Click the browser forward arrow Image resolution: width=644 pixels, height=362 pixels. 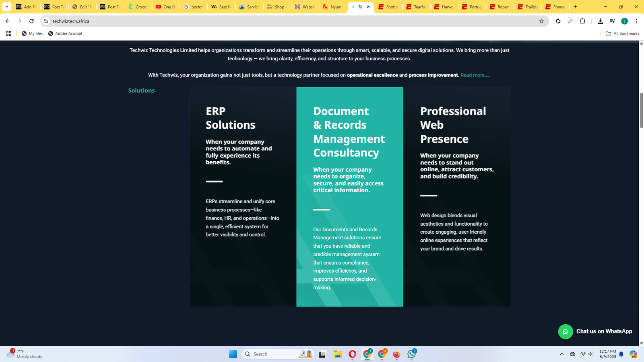(x=19, y=21)
